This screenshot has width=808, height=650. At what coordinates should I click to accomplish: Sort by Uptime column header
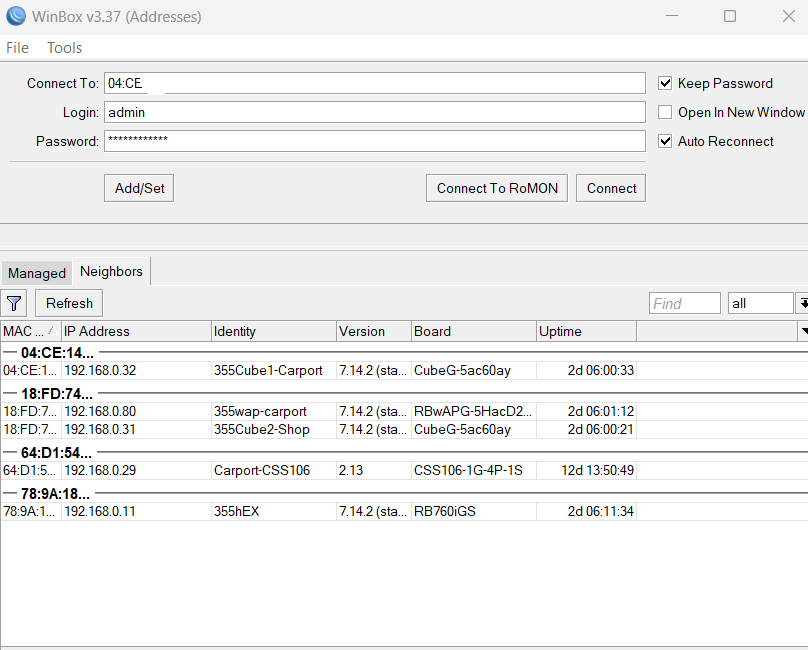pyautogui.click(x=586, y=331)
